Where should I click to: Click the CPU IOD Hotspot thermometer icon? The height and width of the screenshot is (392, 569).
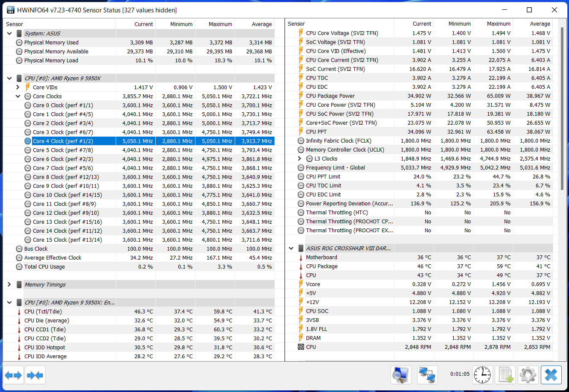point(19,347)
